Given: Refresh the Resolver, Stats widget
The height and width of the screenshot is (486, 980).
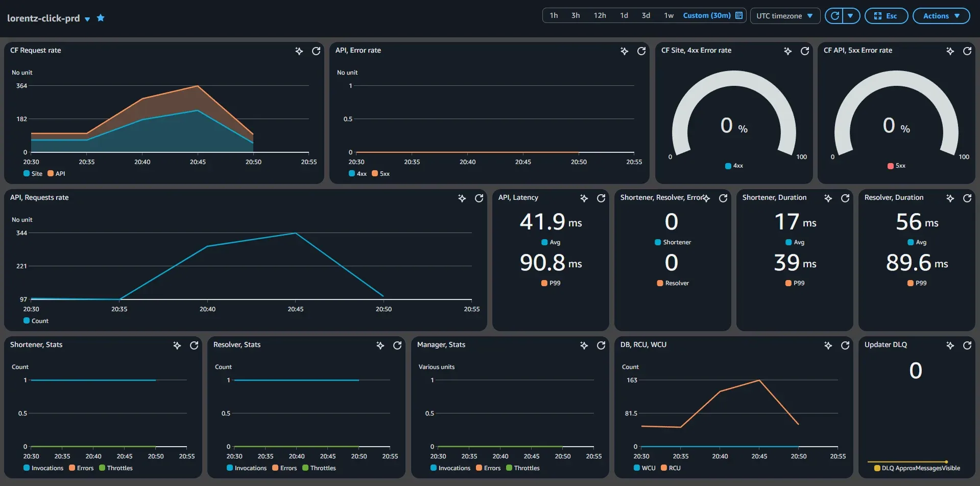Looking at the screenshot, I should coord(397,345).
